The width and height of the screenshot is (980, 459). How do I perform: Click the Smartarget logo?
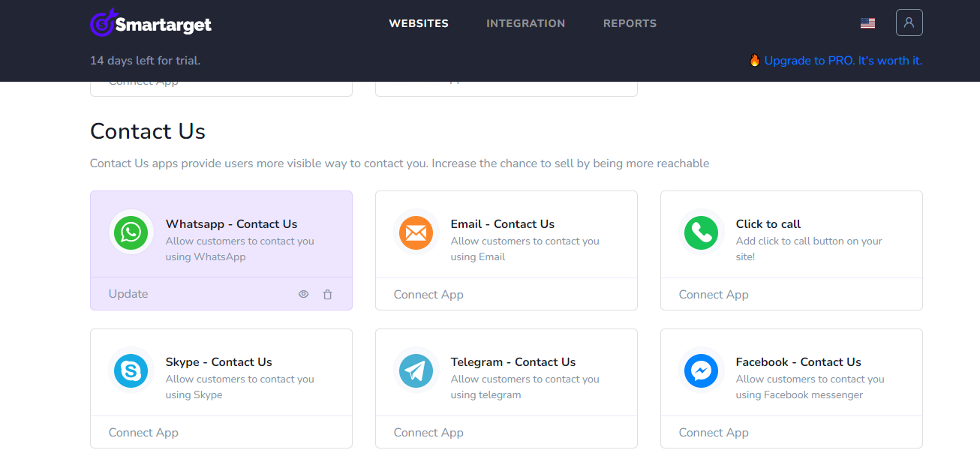151,23
